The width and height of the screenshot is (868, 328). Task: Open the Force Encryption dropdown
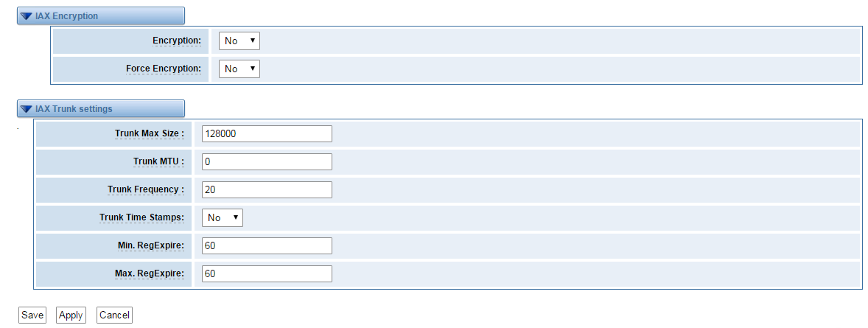tap(239, 69)
